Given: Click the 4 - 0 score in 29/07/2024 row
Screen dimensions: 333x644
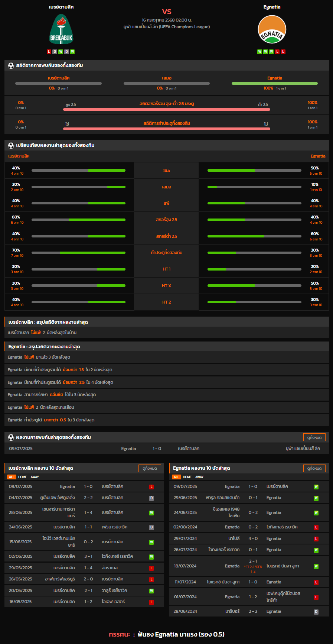Looking at the screenshot, I should pyautogui.click(x=253, y=538).
